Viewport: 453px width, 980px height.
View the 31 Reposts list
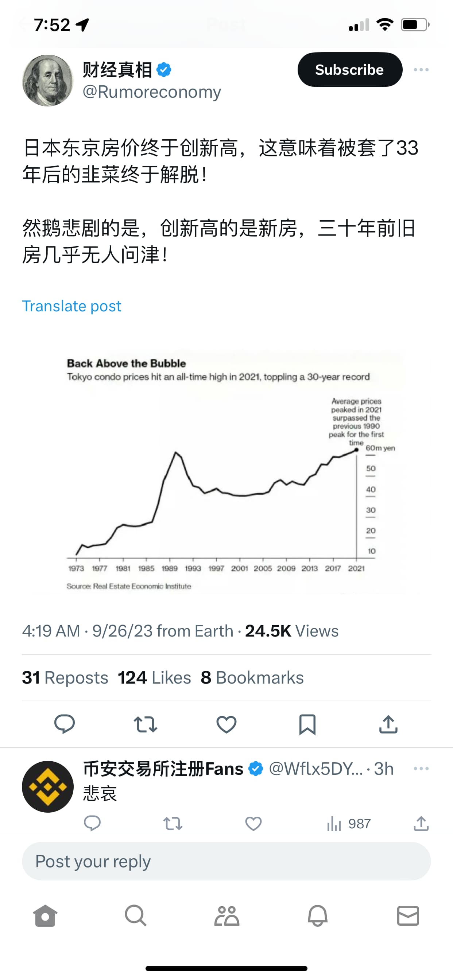pyautogui.click(x=65, y=677)
